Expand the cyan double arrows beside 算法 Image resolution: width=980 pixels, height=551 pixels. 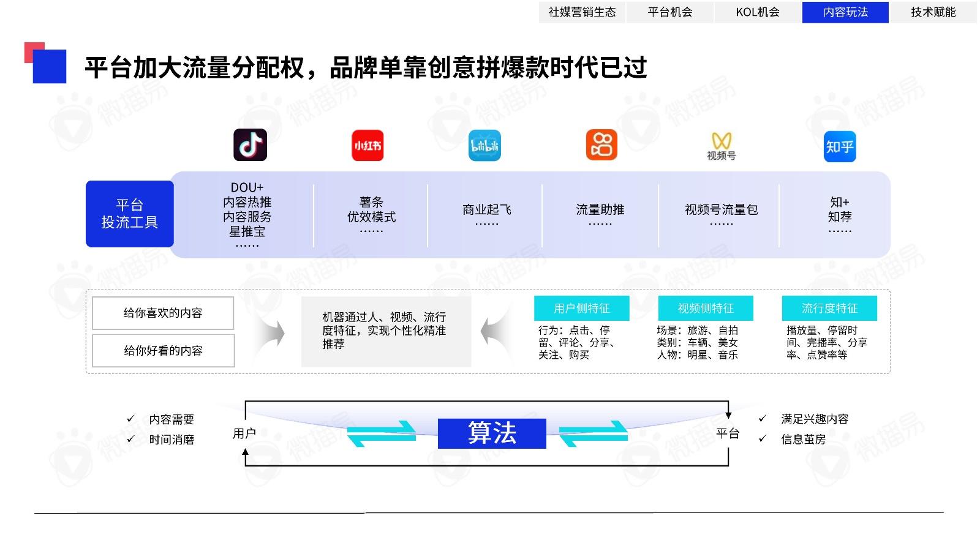click(380, 433)
